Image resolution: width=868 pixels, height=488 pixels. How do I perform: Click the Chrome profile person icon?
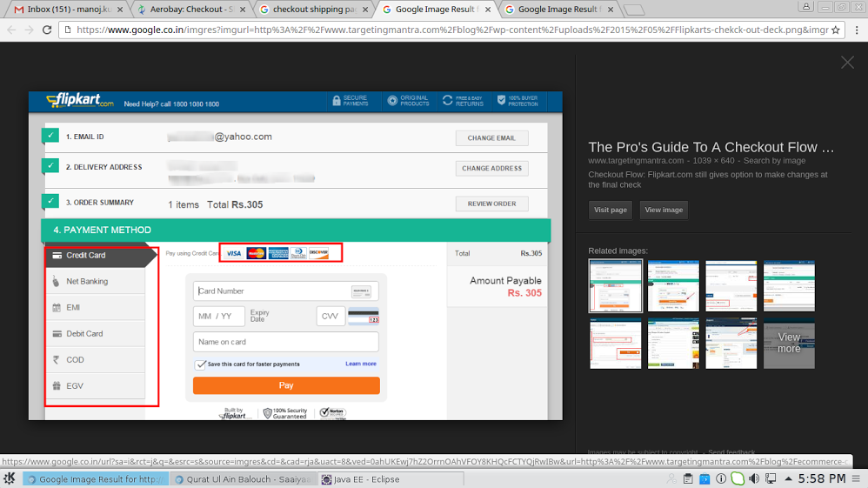806,7
